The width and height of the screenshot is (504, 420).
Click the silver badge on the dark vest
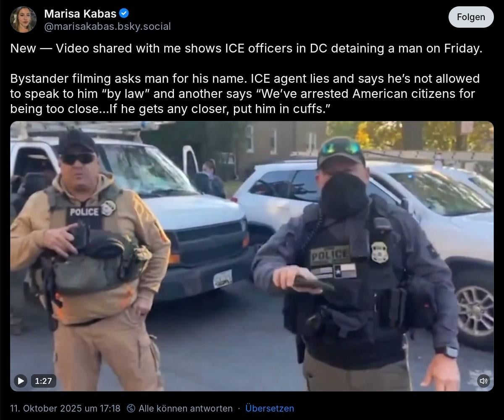(380, 252)
